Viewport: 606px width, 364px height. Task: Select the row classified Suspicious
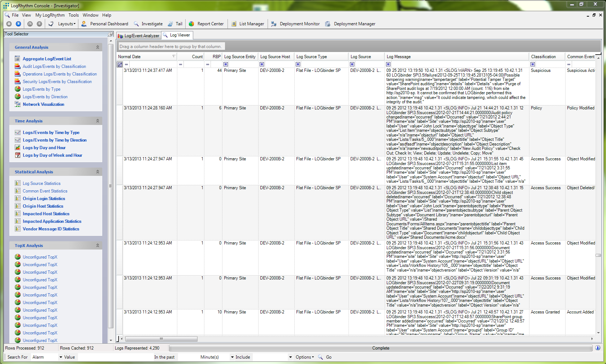pos(356,86)
